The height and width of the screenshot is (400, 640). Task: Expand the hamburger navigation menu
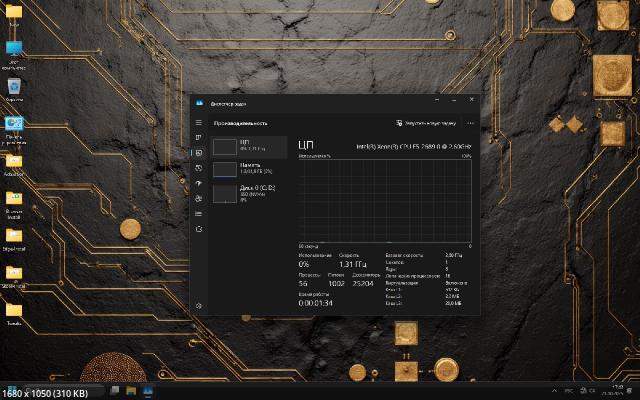[199, 122]
